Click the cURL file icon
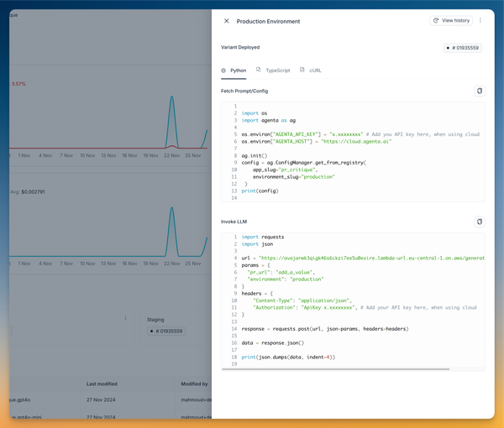Screen dimensions: 504x428 [302, 70]
